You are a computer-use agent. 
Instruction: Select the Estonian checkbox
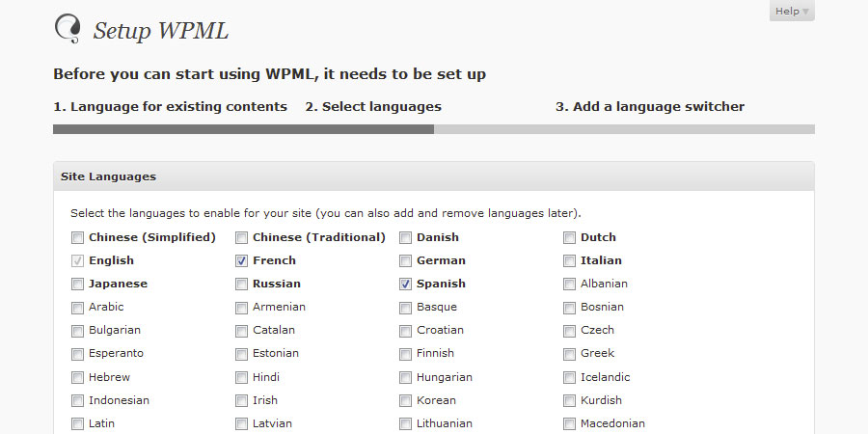click(241, 354)
